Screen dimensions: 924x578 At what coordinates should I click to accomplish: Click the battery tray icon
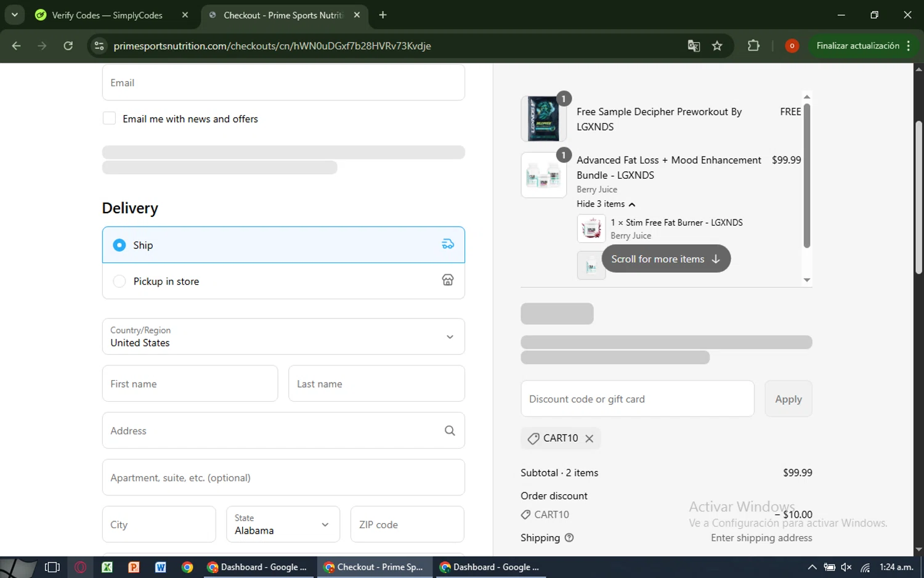830,567
